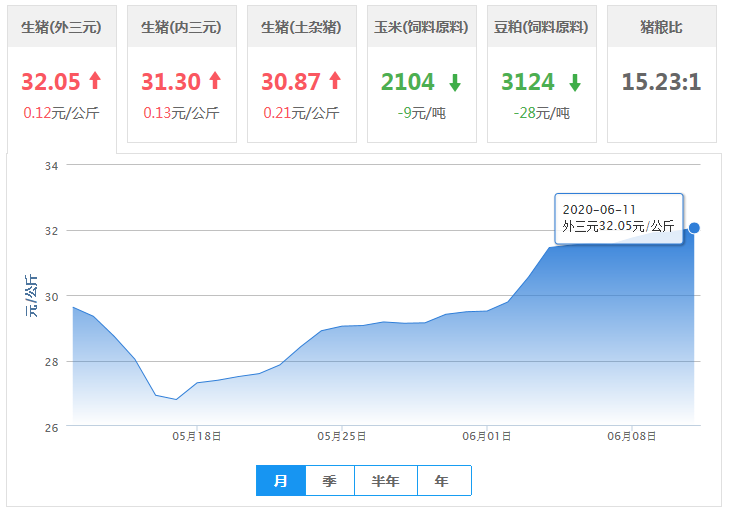
Task: Switch chart range to 季
Action: click(329, 481)
